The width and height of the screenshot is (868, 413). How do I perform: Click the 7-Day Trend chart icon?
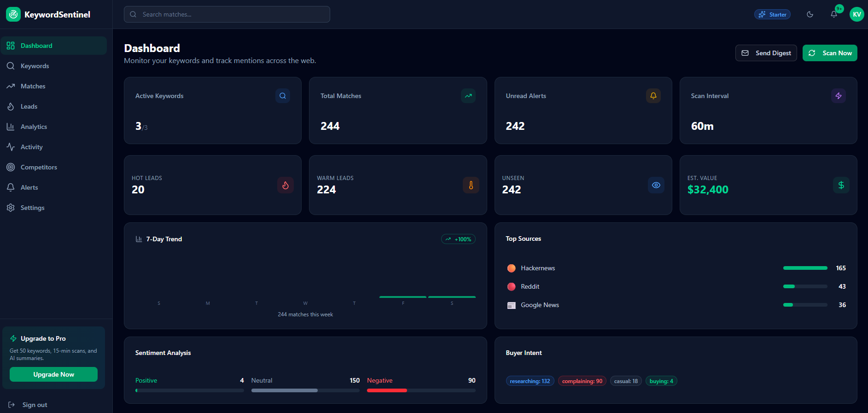pos(139,239)
